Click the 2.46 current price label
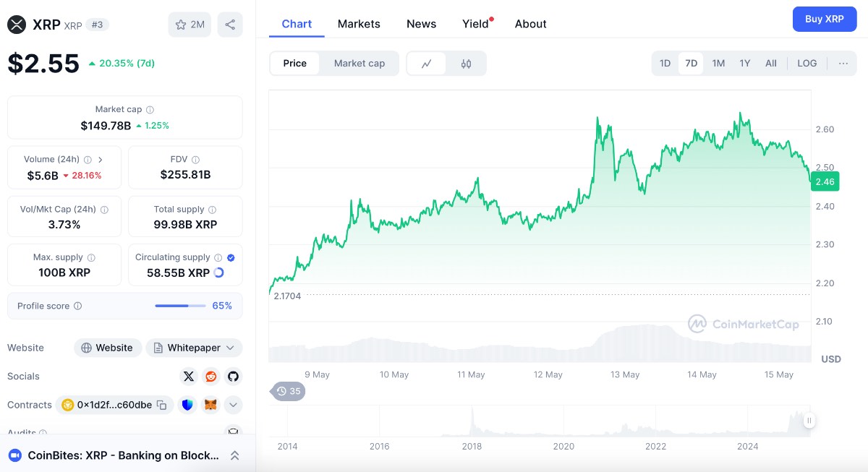Screen dimensions: 868x472 825,182
